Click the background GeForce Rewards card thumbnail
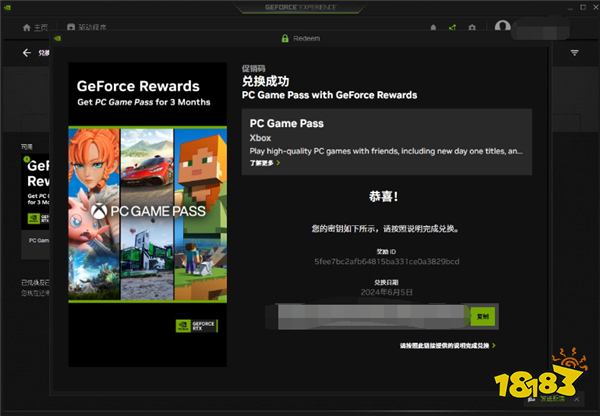The height and width of the screenshot is (416, 600). (x=35, y=191)
